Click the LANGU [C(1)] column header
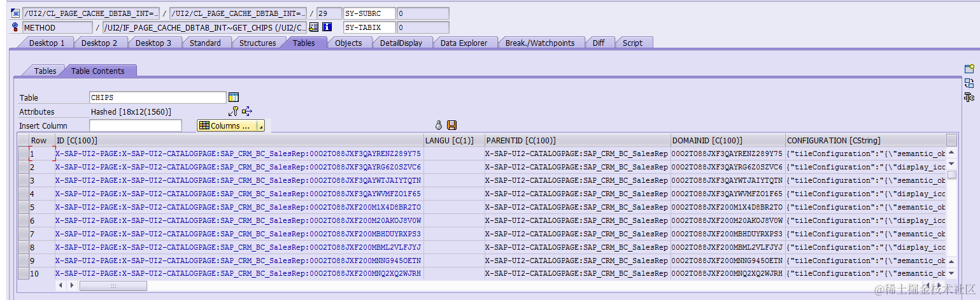Screen dimensions: 980x300 point(453,140)
